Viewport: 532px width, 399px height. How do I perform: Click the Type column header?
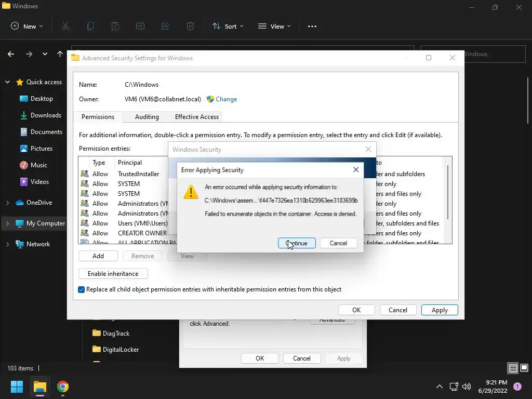[x=99, y=163]
